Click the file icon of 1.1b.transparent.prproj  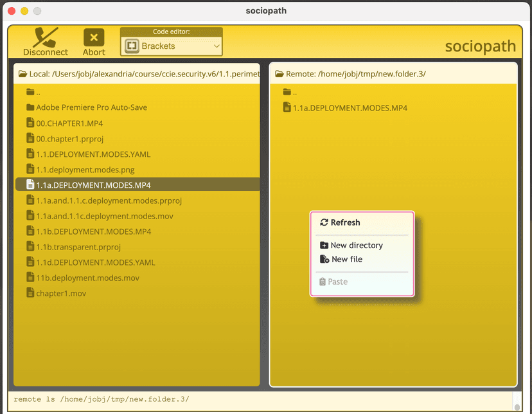30,246
